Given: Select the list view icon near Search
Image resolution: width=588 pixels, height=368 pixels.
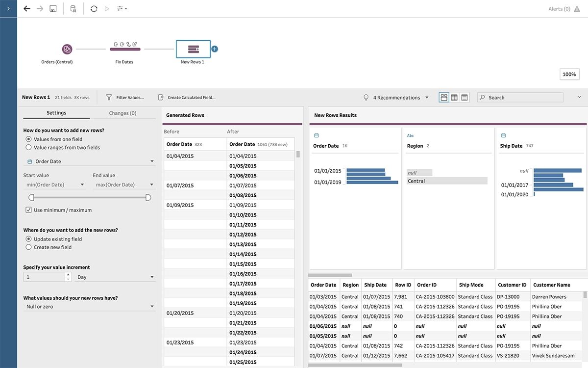Looking at the screenshot, I should pos(464,97).
